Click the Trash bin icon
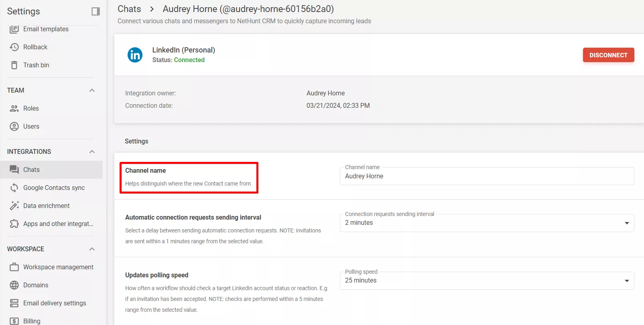This screenshot has width=644, height=325. point(14,65)
